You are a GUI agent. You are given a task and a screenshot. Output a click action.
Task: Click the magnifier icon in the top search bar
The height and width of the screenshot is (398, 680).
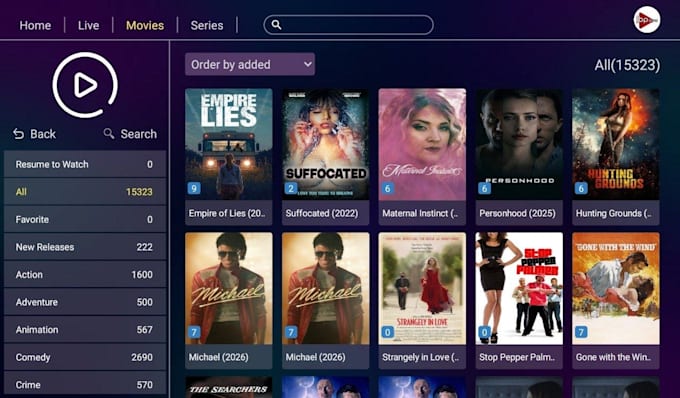(x=276, y=25)
